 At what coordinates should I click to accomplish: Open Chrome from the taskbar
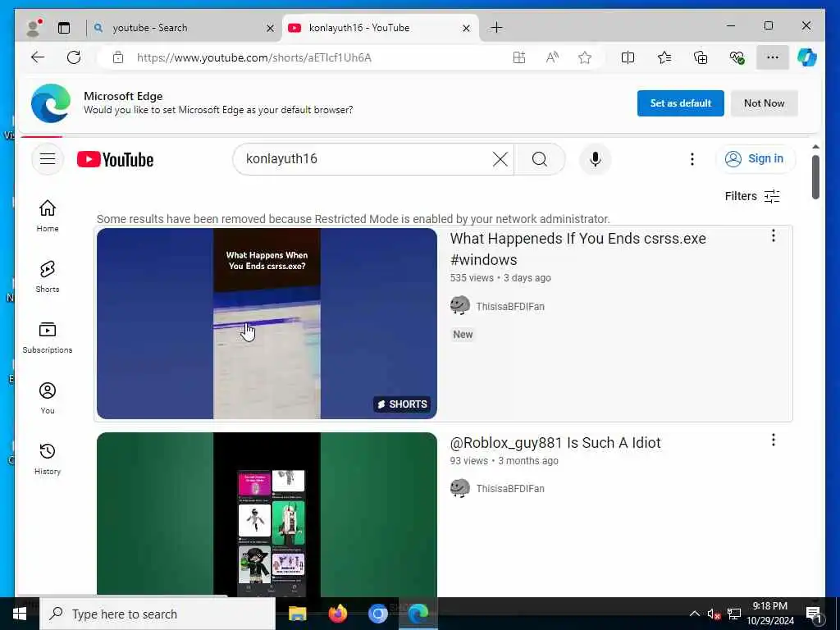coord(377,614)
